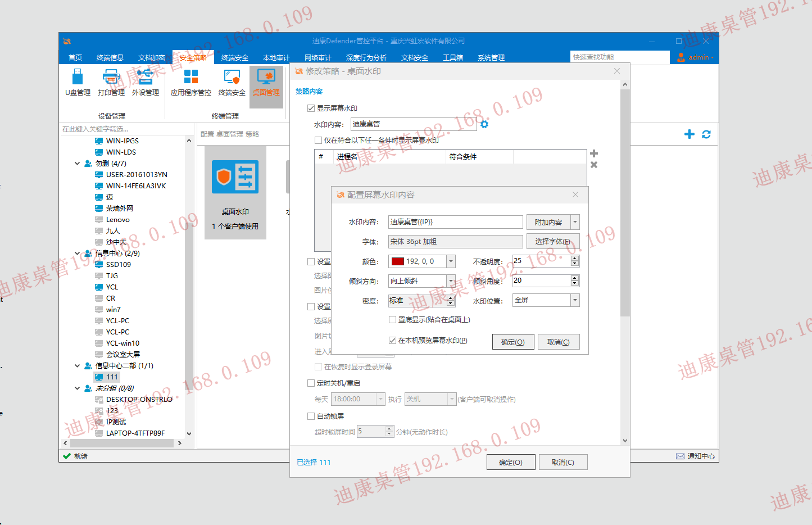Open the 深度行为分析 menu tab
The height and width of the screenshot is (525, 812).
[366, 57]
